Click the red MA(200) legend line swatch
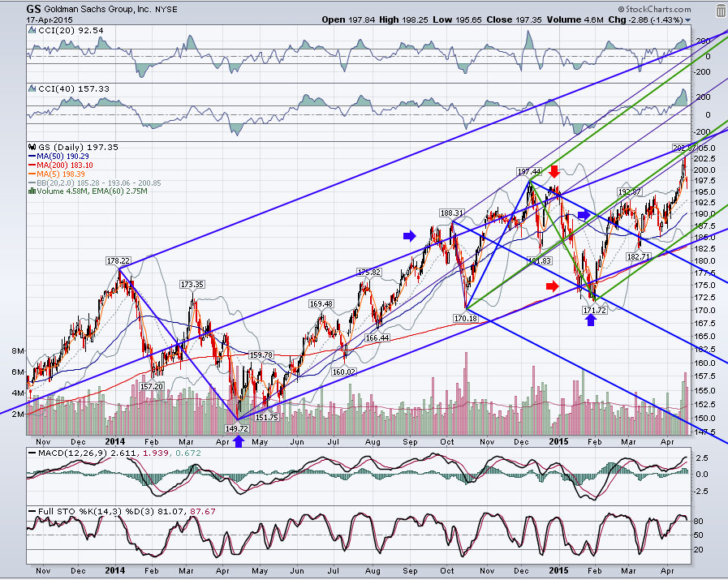 (32, 165)
